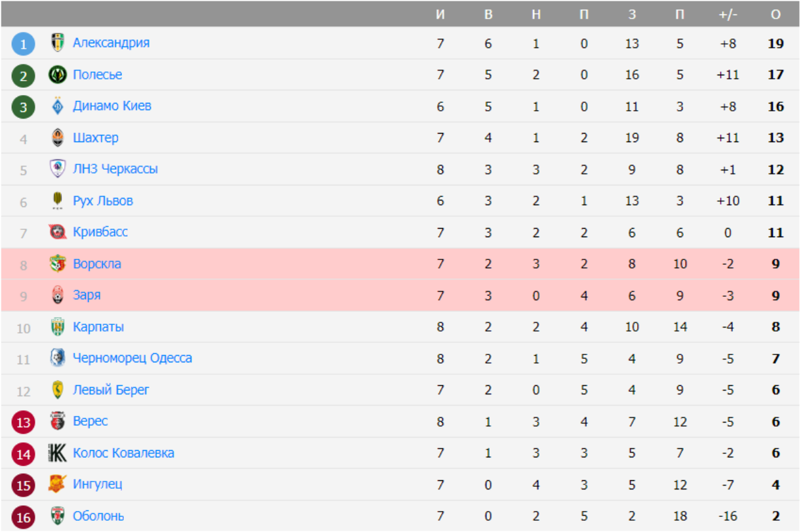Go to the Карпаты team page
Screen dimensions: 801x532
point(98,327)
